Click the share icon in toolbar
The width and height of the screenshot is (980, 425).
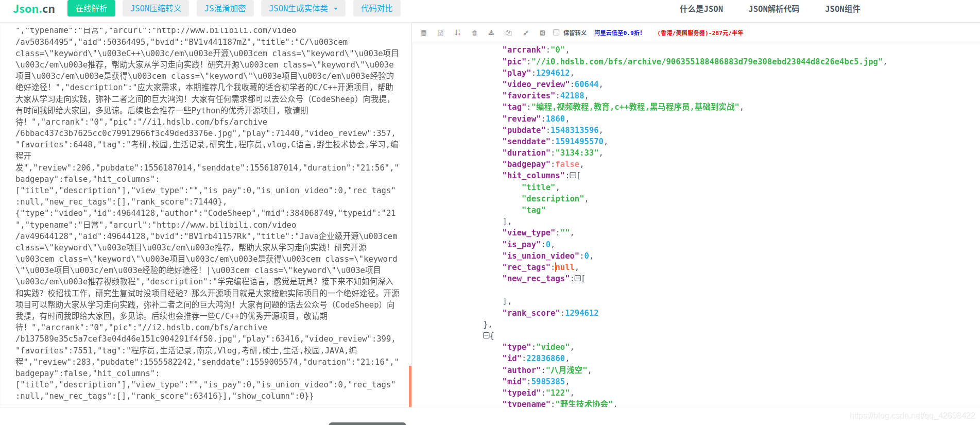point(542,33)
